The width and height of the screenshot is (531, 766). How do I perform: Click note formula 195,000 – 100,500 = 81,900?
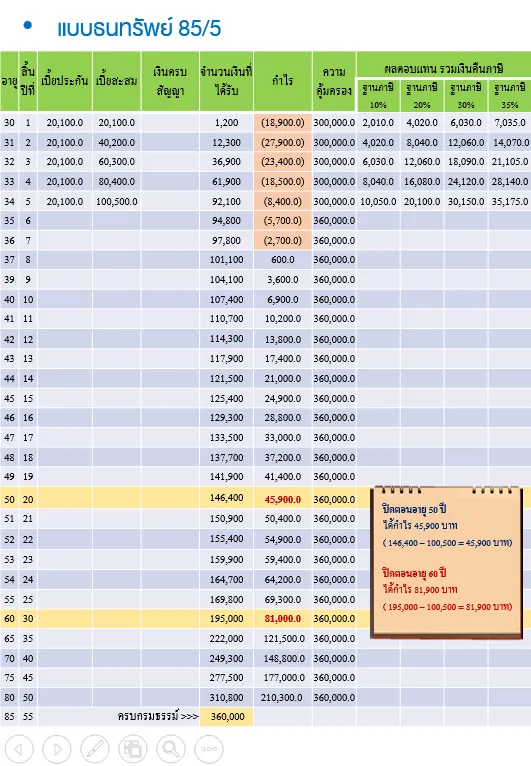tap(447, 607)
